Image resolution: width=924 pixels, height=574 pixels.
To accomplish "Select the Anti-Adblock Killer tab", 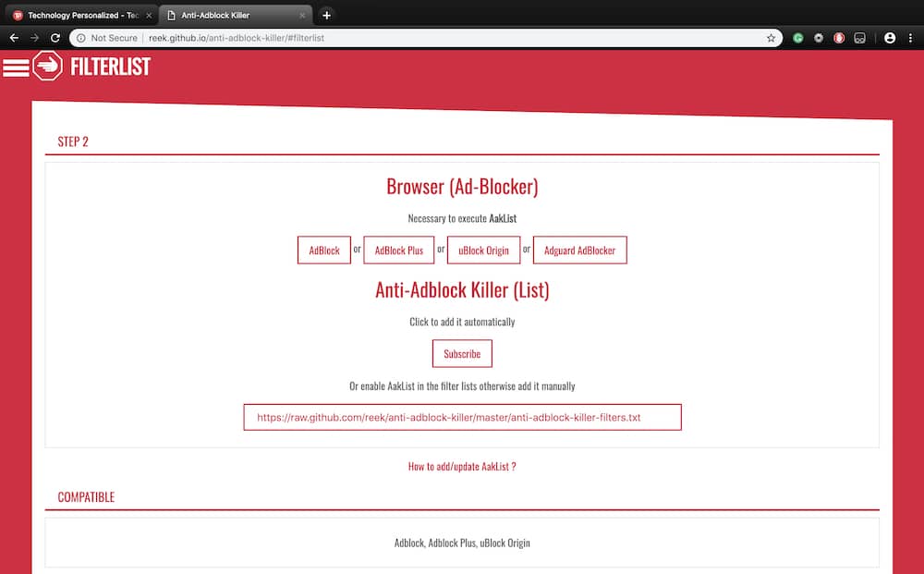I will point(236,16).
